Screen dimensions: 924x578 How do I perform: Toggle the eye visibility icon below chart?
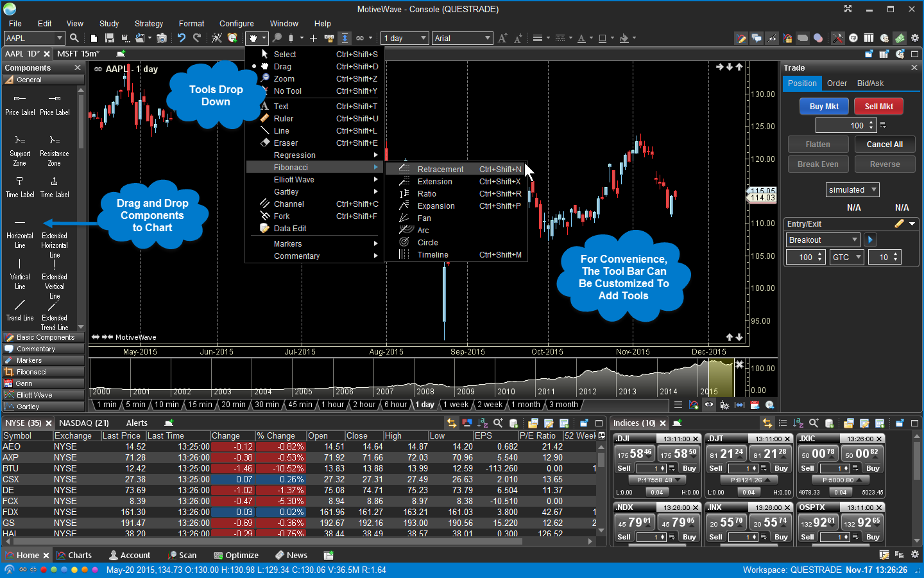click(x=709, y=405)
